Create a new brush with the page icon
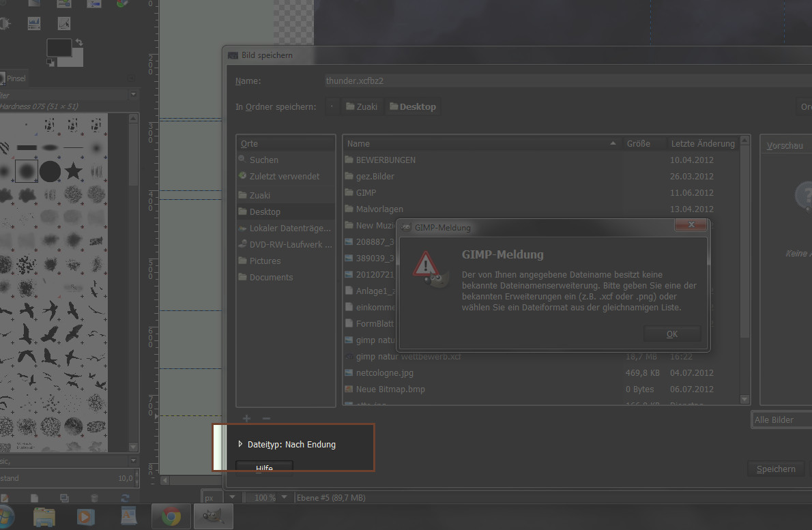The width and height of the screenshot is (812, 530). (x=34, y=498)
